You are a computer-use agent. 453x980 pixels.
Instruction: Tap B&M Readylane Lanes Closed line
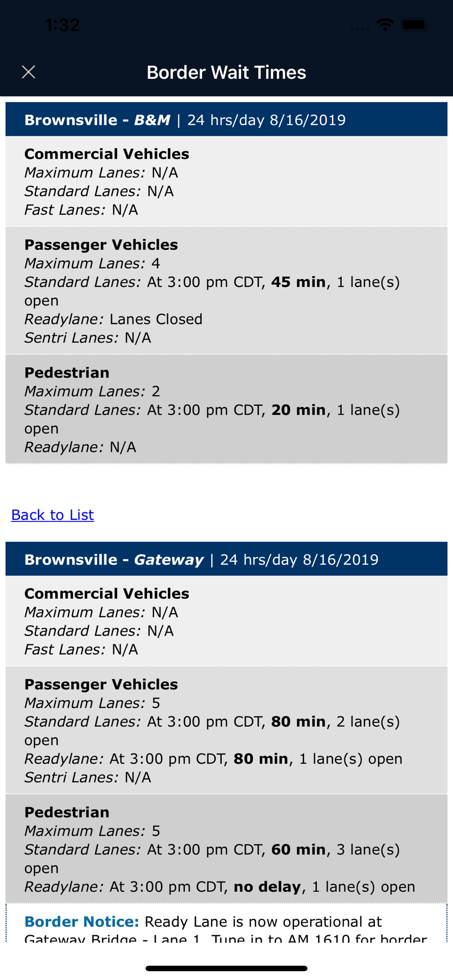pos(113,319)
